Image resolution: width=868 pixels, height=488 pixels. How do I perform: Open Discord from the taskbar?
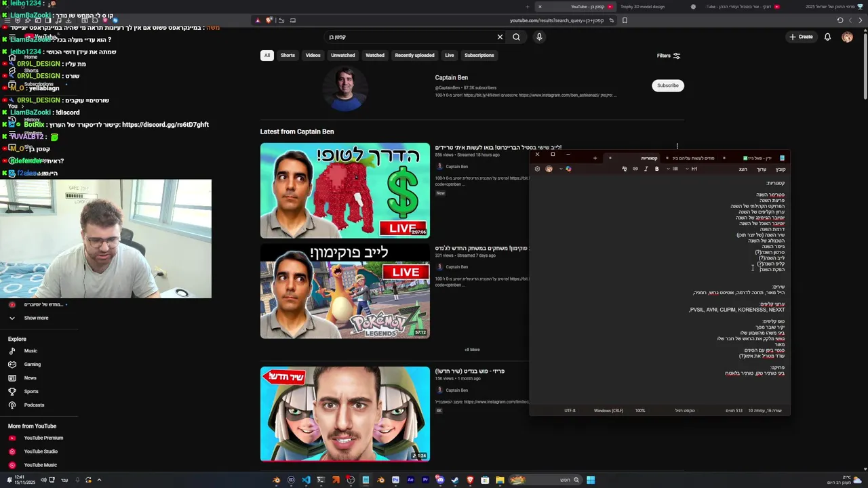pyautogui.click(x=440, y=480)
